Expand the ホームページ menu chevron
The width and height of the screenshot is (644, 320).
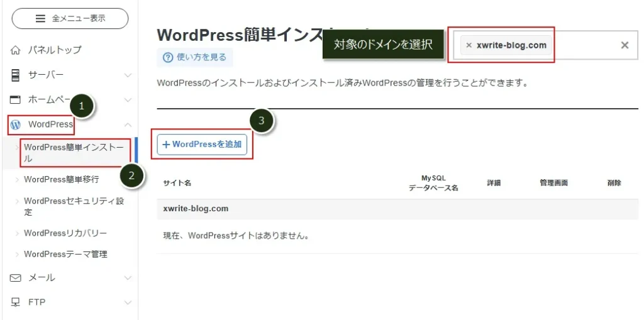coord(128,100)
